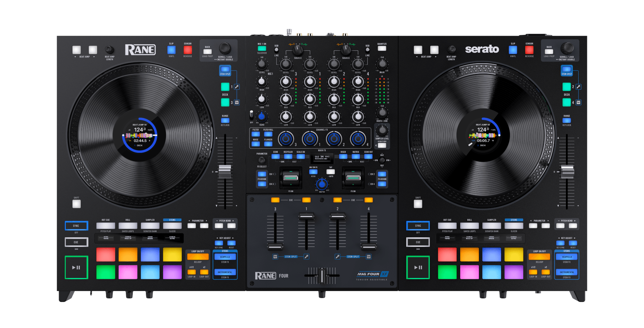644x328 pixels.
Task: Click the serato logo
Action: (482, 49)
